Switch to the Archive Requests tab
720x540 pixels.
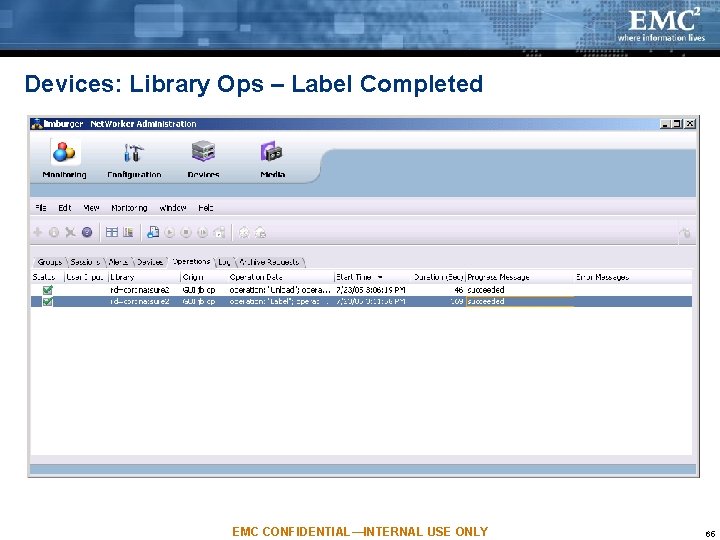click(x=269, y=262)
